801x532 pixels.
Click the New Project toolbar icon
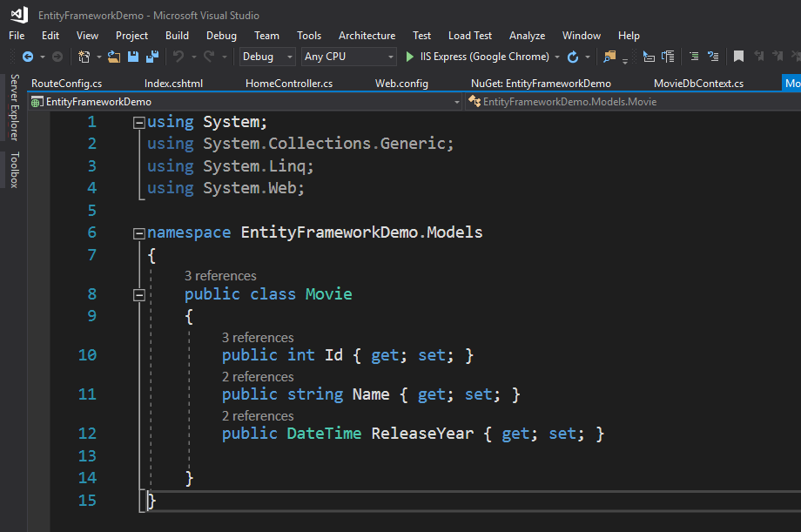point(84,57)
